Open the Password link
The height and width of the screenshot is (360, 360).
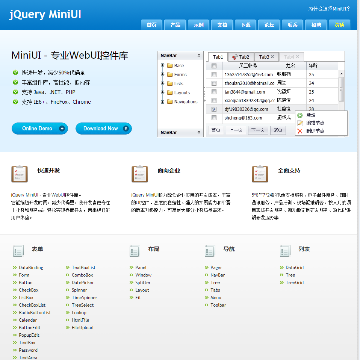click(x=28, y=350)
